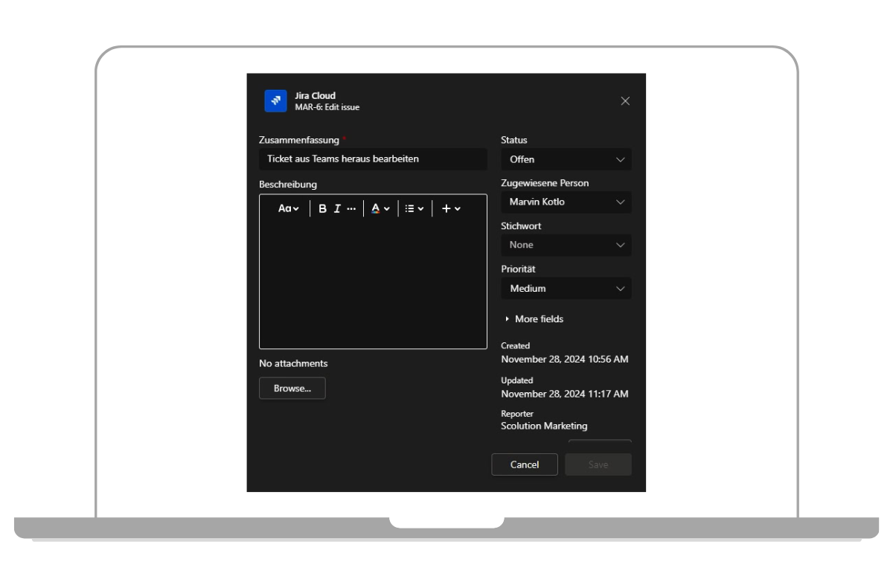Click the Jira Cloud logo icon
The image size is (893, 588).
[275, 100]
